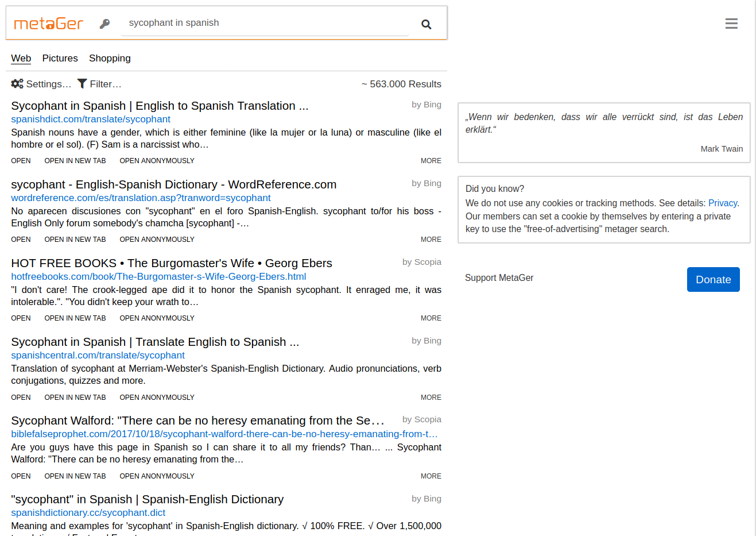Image resolution: width=756 pixels, height=536 pixels.
Task: Click OPEN under the HOT FREE BOOKS result
Action: click(x=21, y=318)
